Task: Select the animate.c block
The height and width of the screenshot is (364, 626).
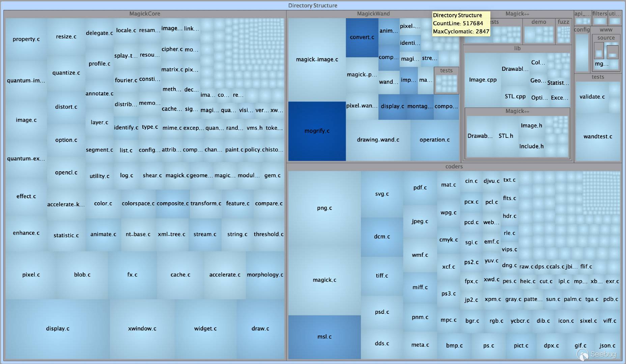Action: coord(103,235)
